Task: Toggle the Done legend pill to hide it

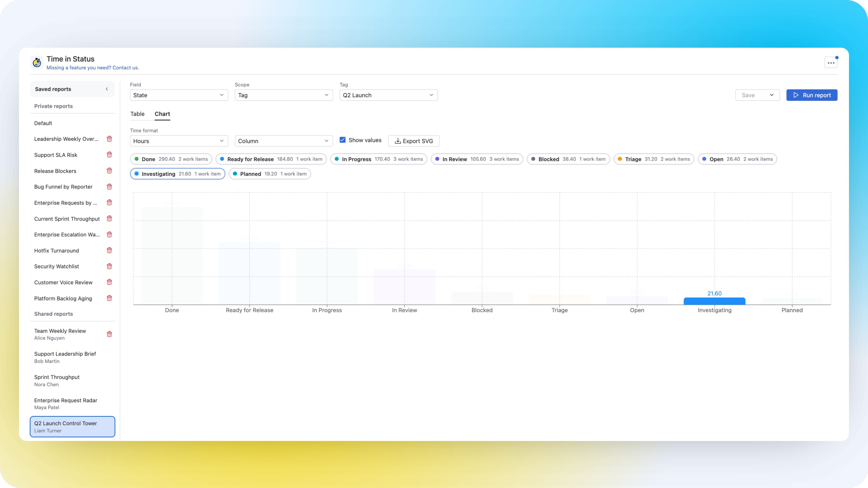Action: coord(171,159)
